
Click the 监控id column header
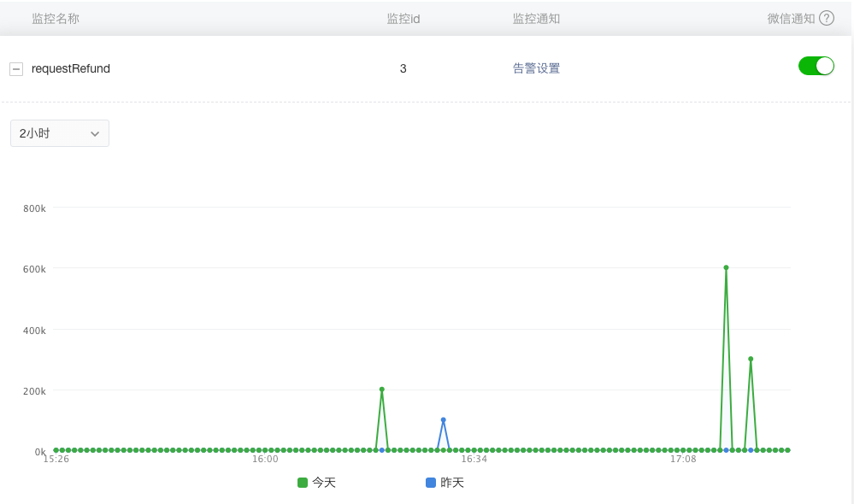(403, 18)
